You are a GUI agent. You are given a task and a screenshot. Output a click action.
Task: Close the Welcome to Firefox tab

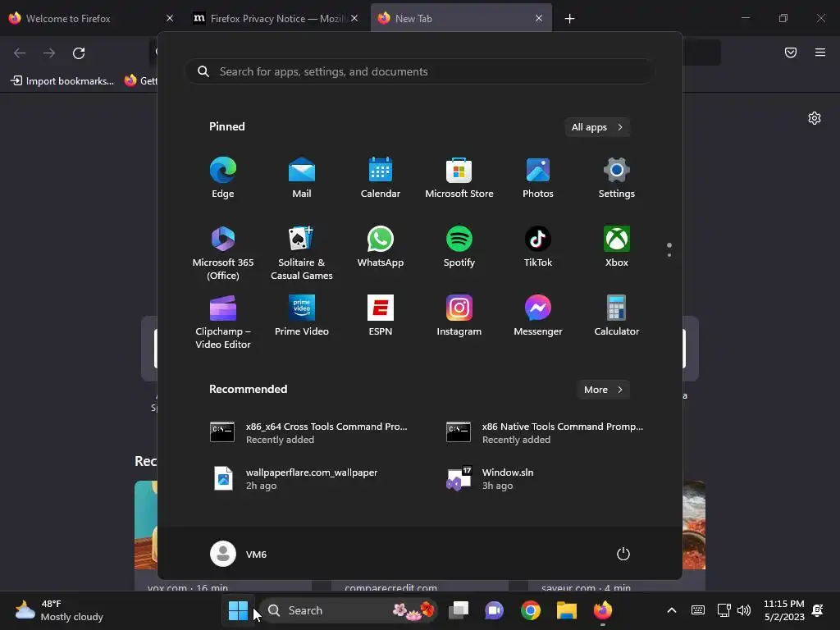coord(170,18)
